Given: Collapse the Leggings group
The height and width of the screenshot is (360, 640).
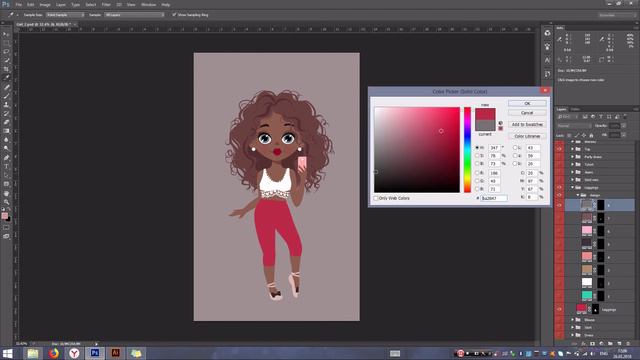Looking at the screenshot, I should (x=573, y=188).
